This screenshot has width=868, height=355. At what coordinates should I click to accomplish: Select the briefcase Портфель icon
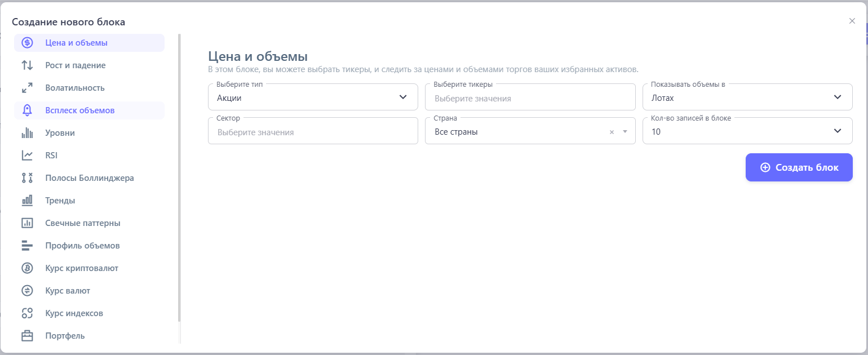[27, 336]
